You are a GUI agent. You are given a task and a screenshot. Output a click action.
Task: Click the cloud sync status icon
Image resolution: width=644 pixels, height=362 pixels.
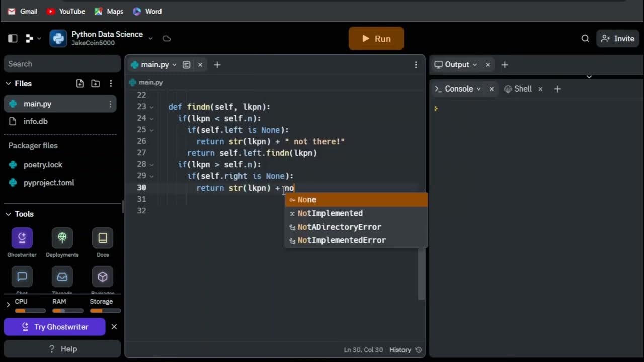167,38
